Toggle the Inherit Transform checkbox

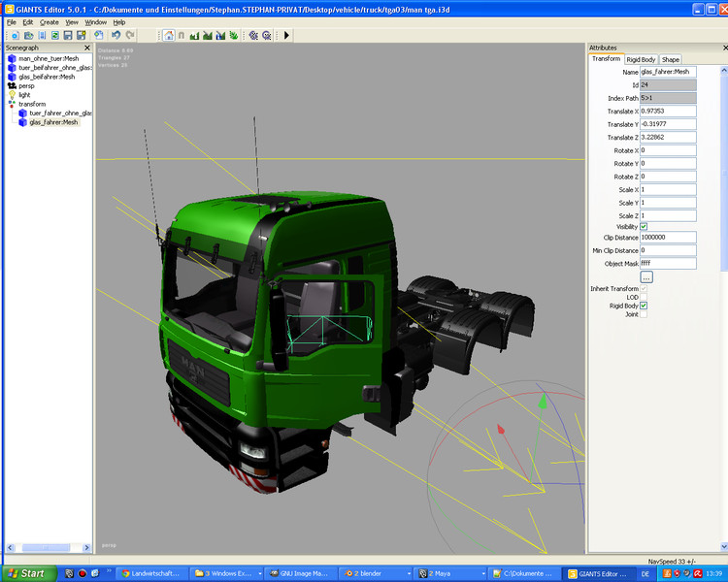(x=644, y=289)
